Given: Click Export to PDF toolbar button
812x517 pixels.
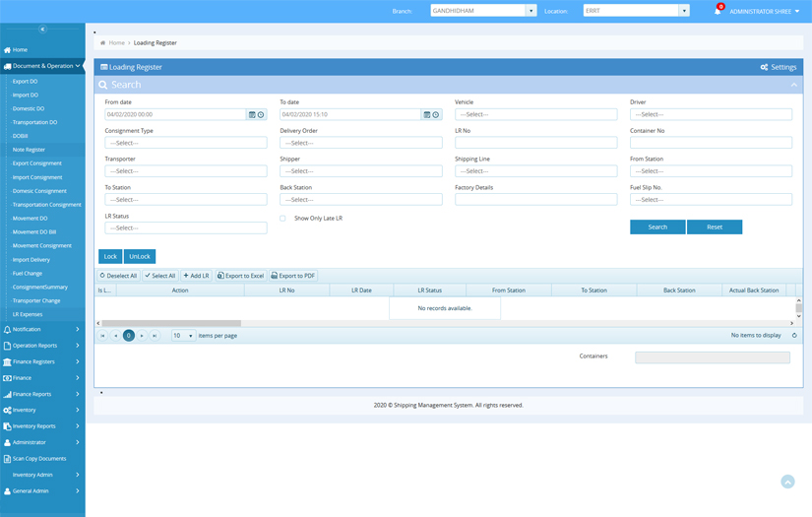Looking at the screenshot, I should 292,276.
